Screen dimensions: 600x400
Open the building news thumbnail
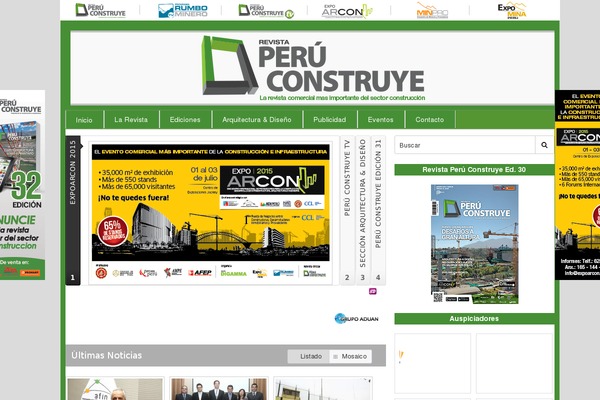pos(323,389)
